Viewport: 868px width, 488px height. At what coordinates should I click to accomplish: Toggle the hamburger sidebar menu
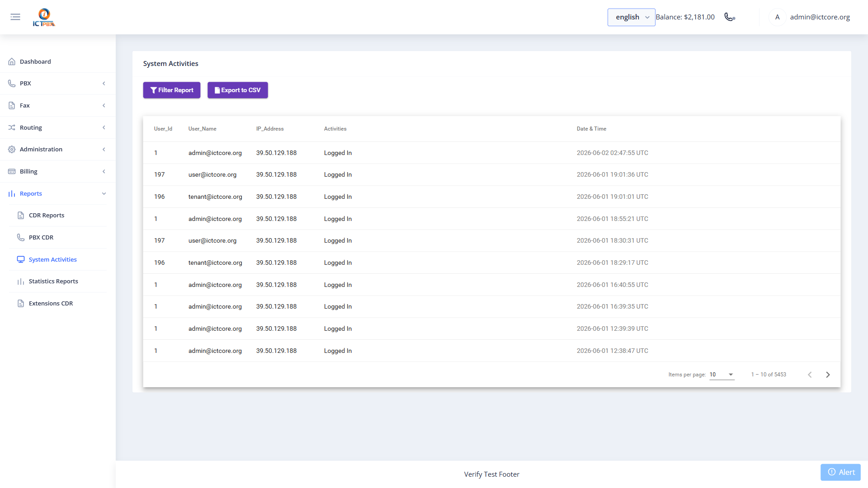click(15, 17)
